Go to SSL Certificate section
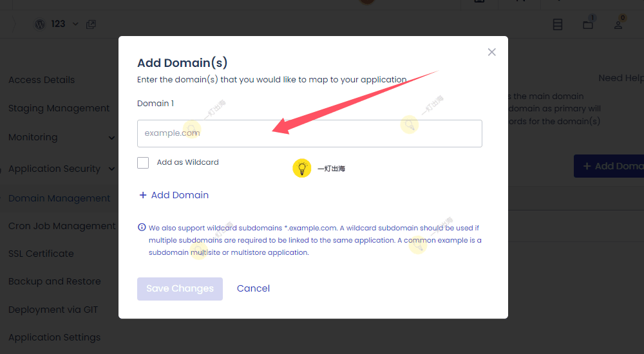644x354 pixels. [41, 254]
